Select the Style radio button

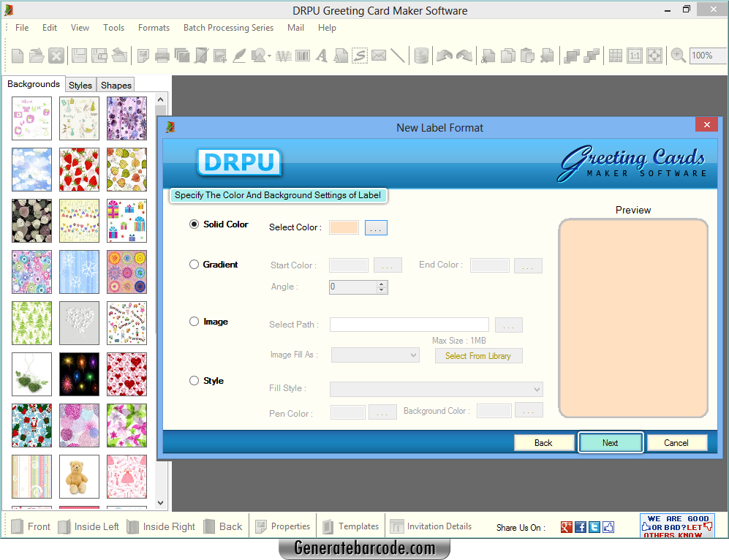coord(194,380)
